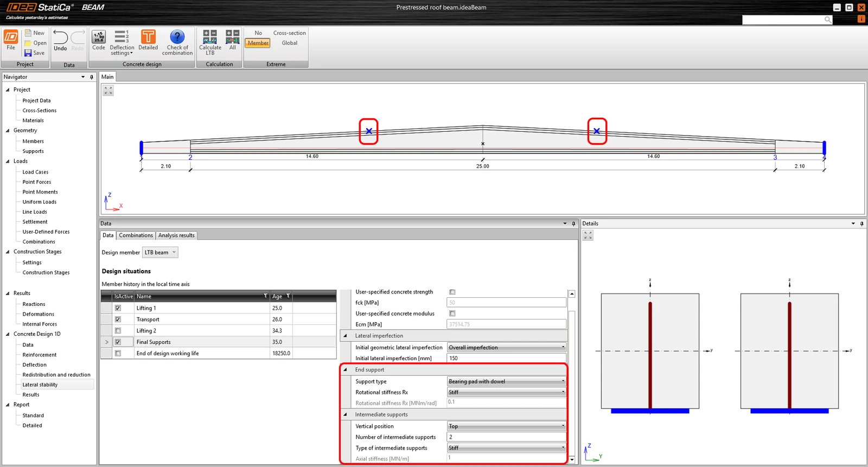Open the Check of combination help icon
Screen dimensions: 868x467
tap(177, 37)
